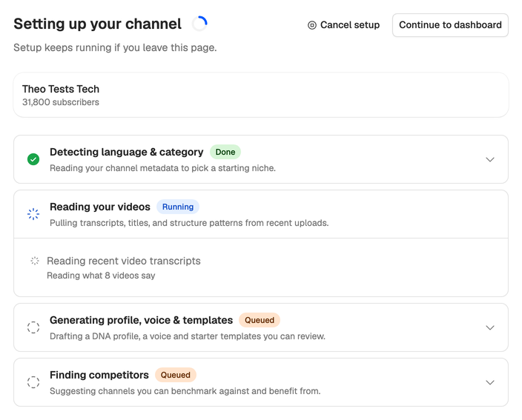Expand Detecting language & category chevron
Viewport: 522px width, 420px height.
point(489,159)
